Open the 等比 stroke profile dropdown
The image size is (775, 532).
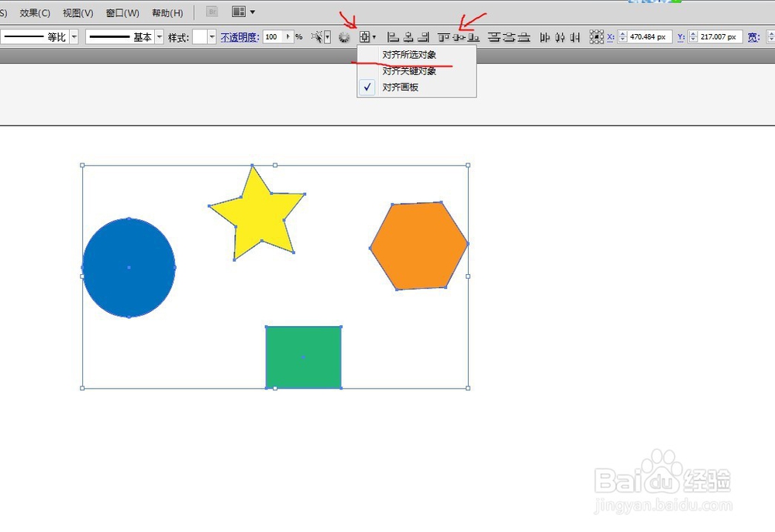74,36
